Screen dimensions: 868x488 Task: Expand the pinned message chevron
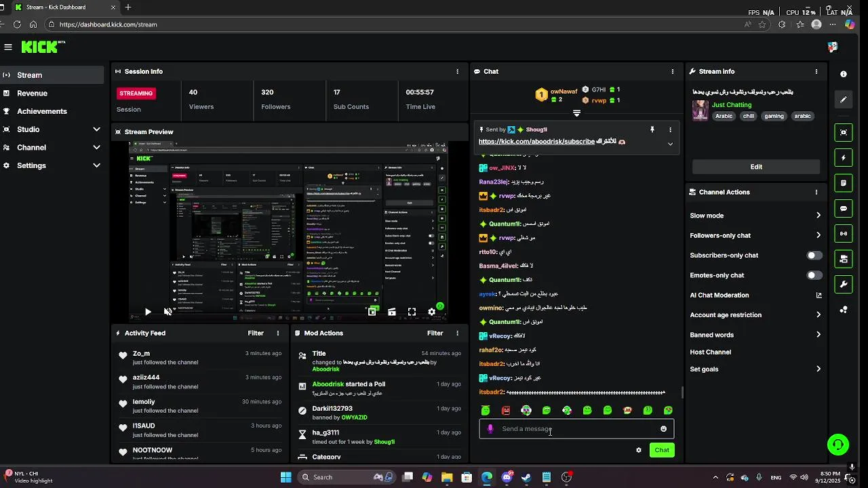point(670,144)
